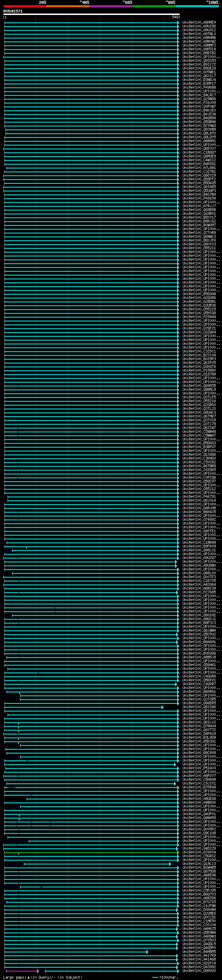Select label UniRef100_Q9AVU0
222x980 pixels.
(199, 971)
